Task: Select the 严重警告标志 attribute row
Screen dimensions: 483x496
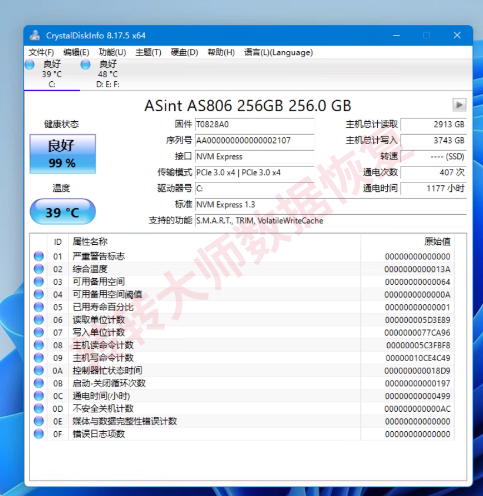Action: pyautogui.click(x=242, y=256)
